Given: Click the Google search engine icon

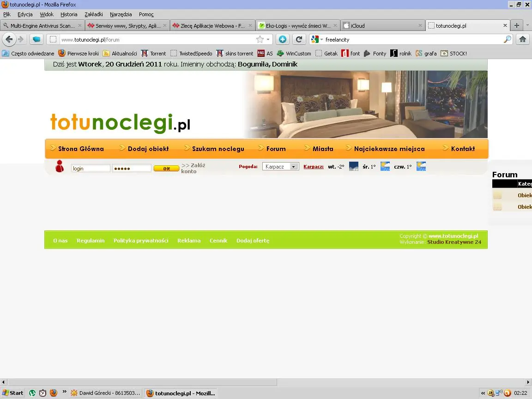Looking at the screenshot, I should 315,39.
